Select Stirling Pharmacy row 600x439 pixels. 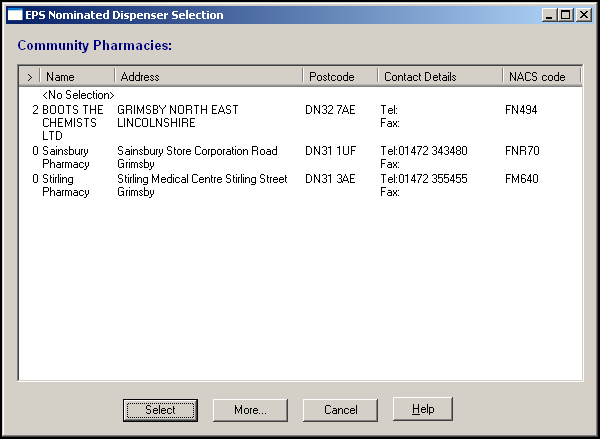tap(66, 185)
